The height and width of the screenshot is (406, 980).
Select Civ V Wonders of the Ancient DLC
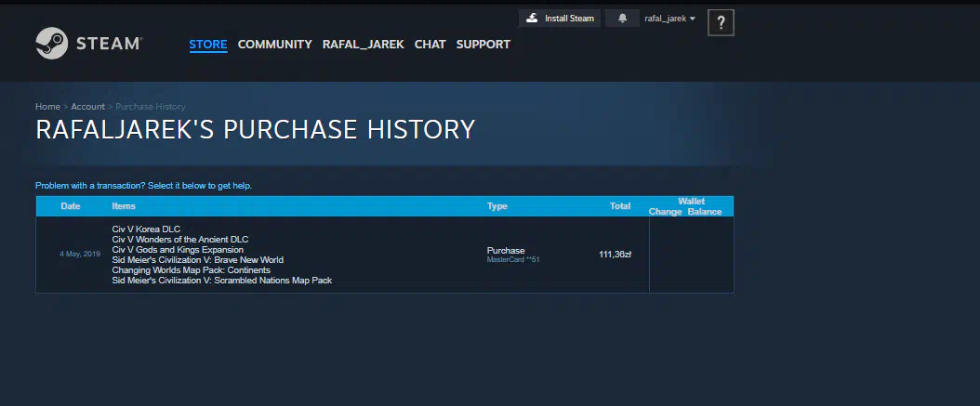180,239
